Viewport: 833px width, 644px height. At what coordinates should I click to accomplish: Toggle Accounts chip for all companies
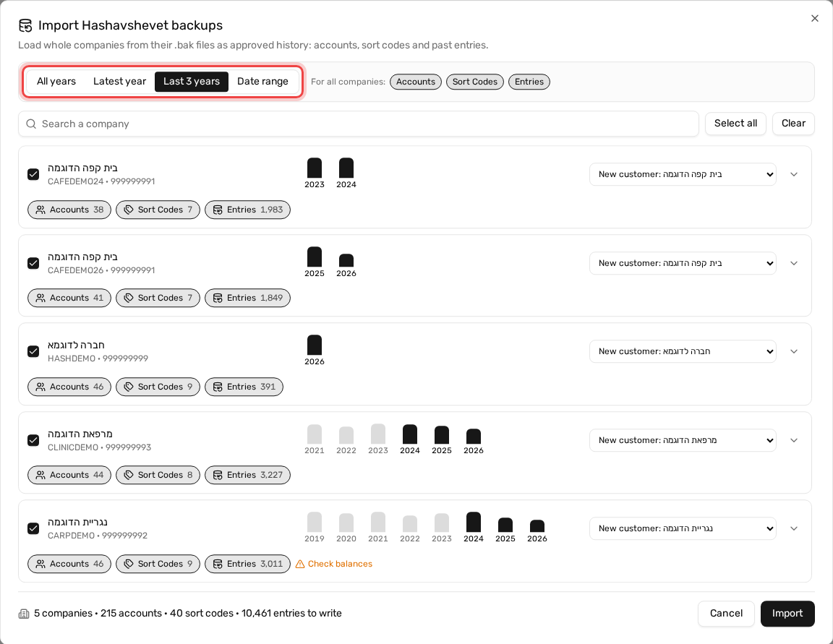point(416,82)
